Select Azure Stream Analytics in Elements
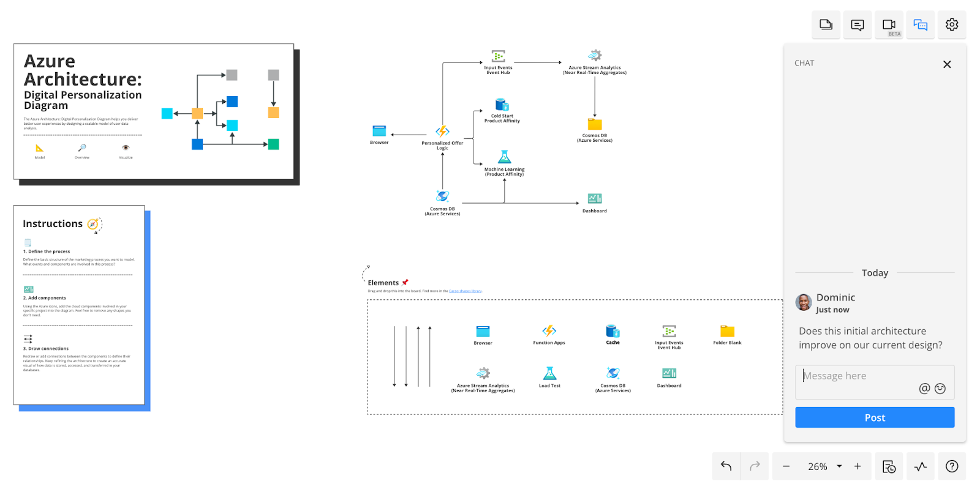Viewport: 980px width, 492px height. (483, 373)
